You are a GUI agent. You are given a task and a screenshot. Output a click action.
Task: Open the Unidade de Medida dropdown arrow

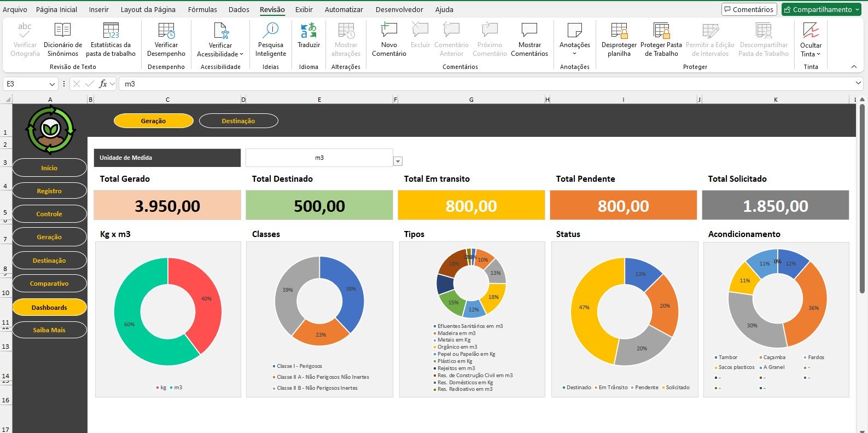[398, 161]
